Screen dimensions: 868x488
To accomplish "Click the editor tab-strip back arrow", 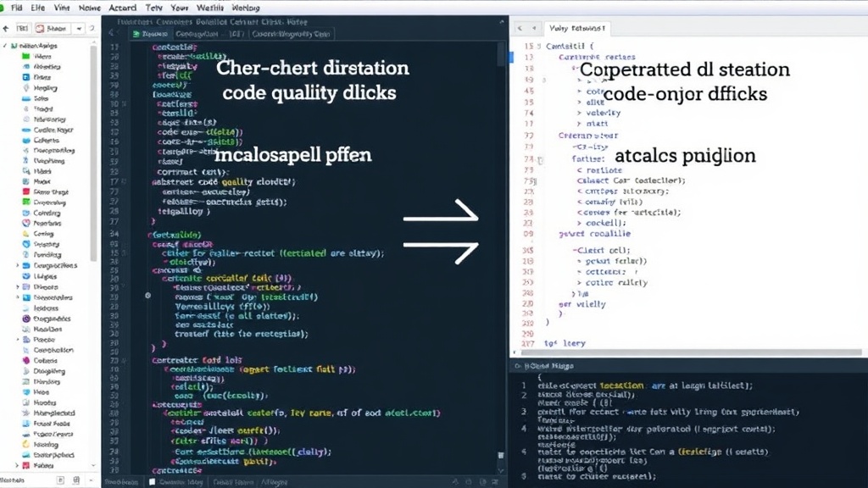I will pos(111,34).
